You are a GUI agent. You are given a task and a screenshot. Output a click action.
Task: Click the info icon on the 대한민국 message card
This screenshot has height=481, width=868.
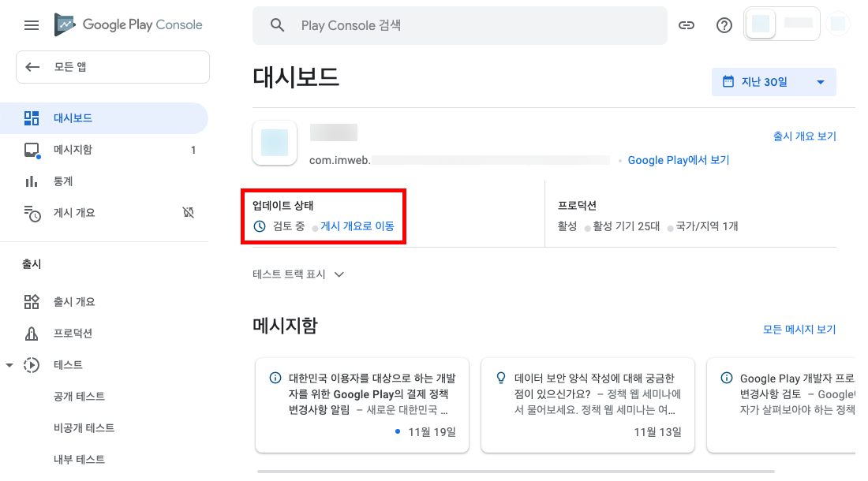pos(275,378)
